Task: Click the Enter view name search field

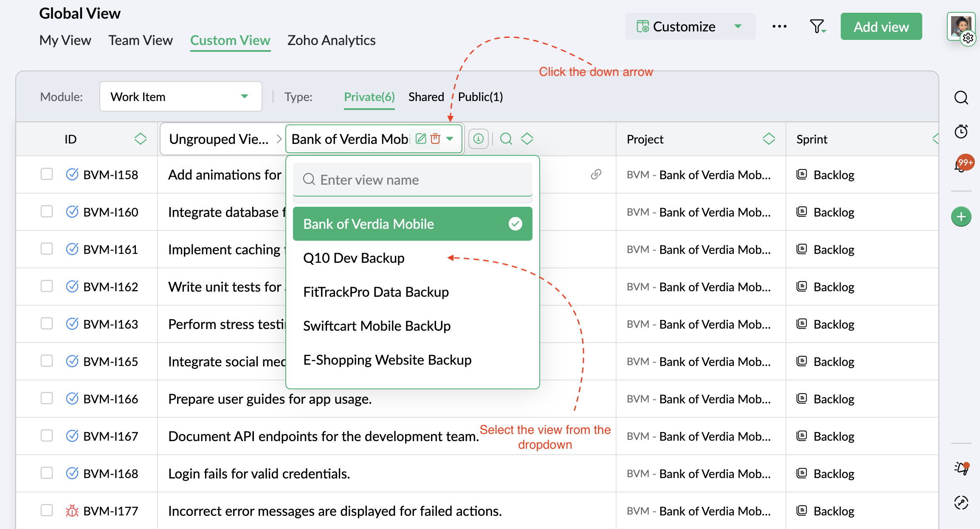Action: 412,180
